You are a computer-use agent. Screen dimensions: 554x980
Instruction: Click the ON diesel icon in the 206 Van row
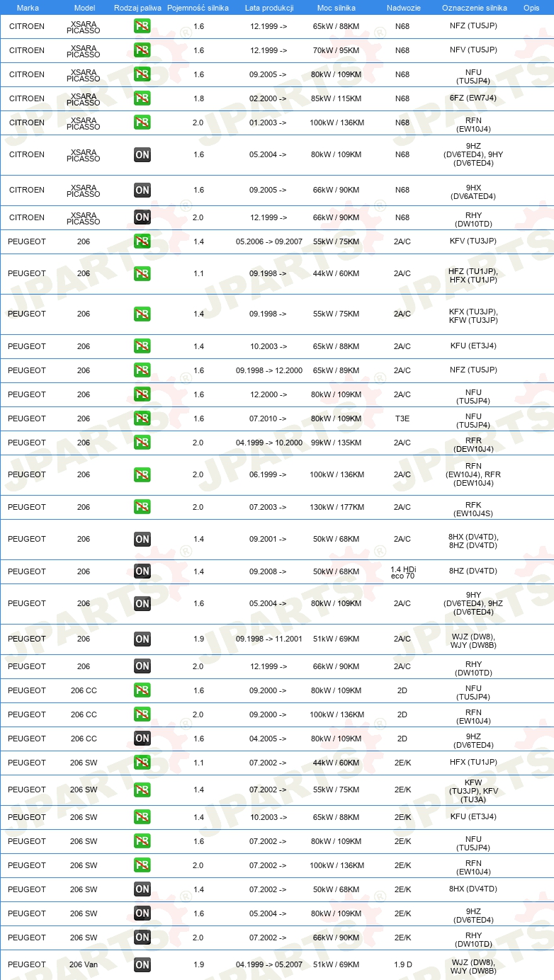(x=142, y=964)
